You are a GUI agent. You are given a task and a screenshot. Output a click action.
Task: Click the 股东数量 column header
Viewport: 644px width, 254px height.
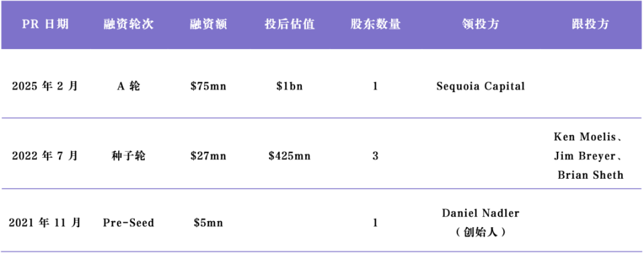coord(376,24)
